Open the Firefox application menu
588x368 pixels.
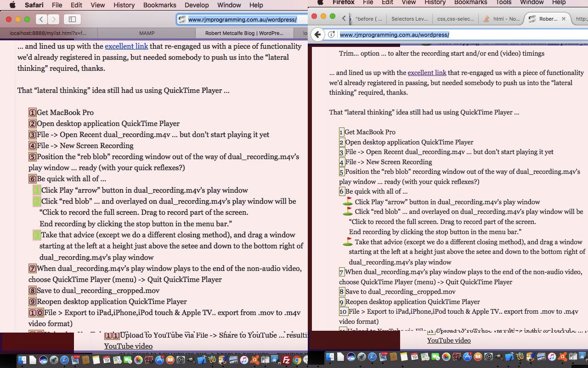tap(344, 2)
